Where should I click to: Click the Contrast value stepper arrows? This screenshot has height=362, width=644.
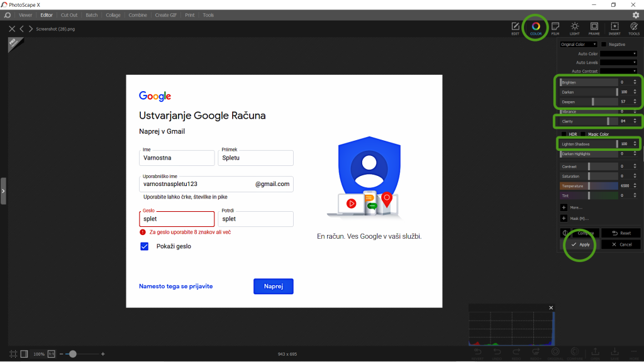(x=635, y=166)
